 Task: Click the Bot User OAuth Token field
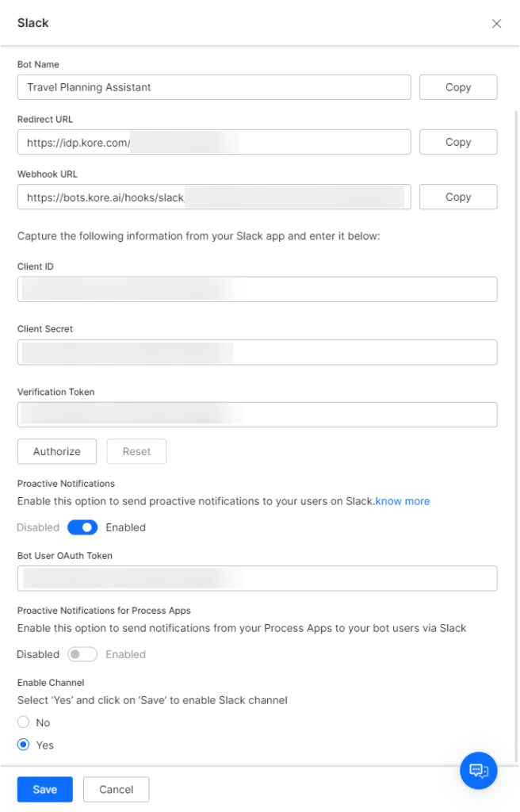pos(257,578)
